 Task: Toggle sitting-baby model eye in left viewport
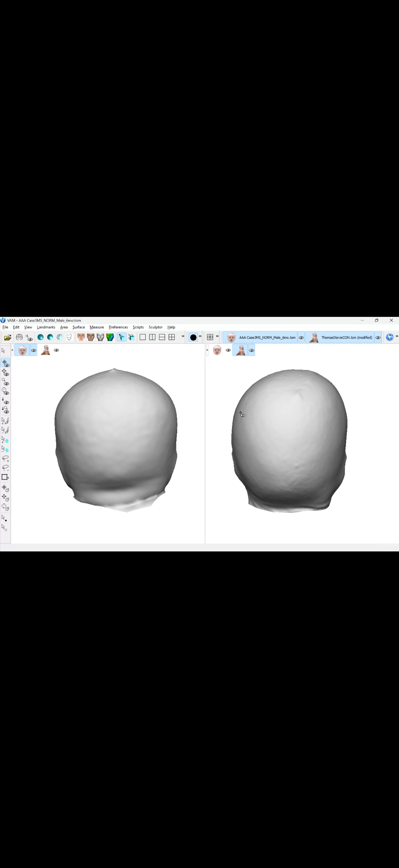pyautogui.click(x=57, y=350)
